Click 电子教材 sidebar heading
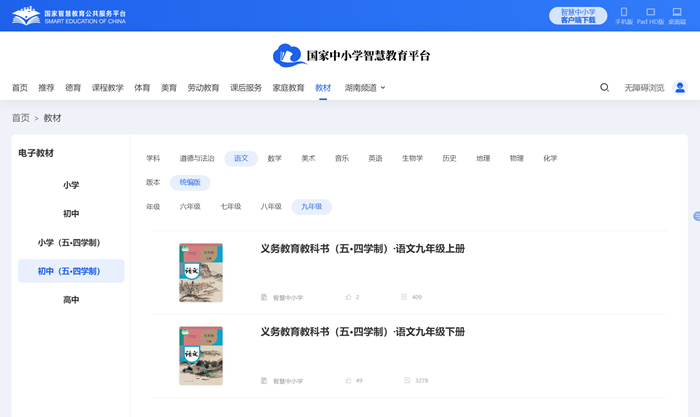700x417 pixels. 36,153
